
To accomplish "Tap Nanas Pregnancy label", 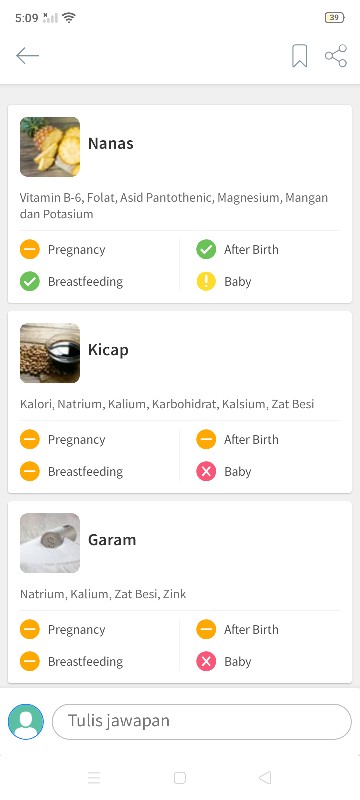I will coord(76,250).
